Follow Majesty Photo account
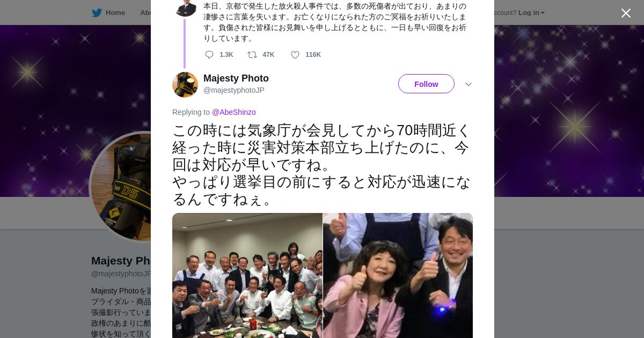The width and height of the screenshot is (644, 338). (426, 84)
